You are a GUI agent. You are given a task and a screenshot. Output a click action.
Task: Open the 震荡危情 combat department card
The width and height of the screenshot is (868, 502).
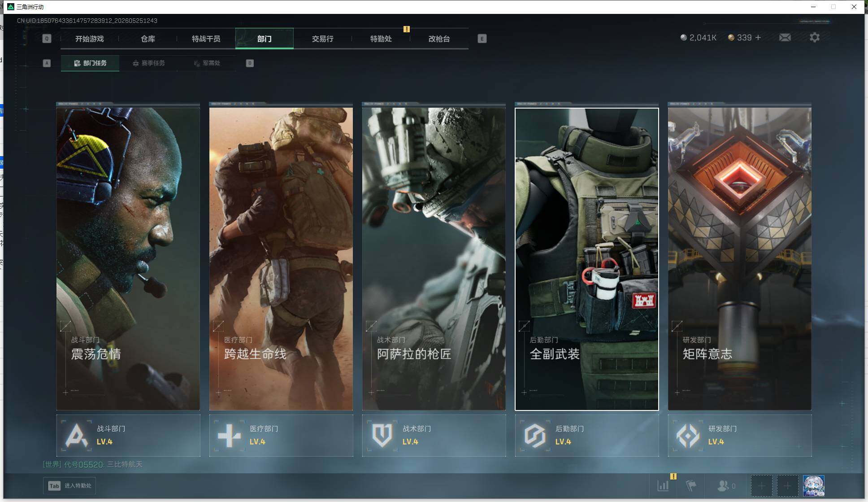coord(128,259)
